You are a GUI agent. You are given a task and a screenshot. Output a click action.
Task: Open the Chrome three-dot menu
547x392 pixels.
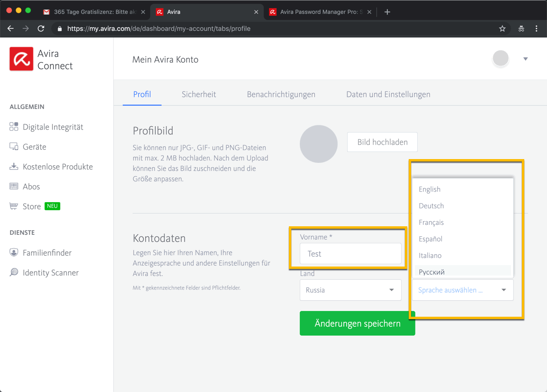(x=537, y=28)
